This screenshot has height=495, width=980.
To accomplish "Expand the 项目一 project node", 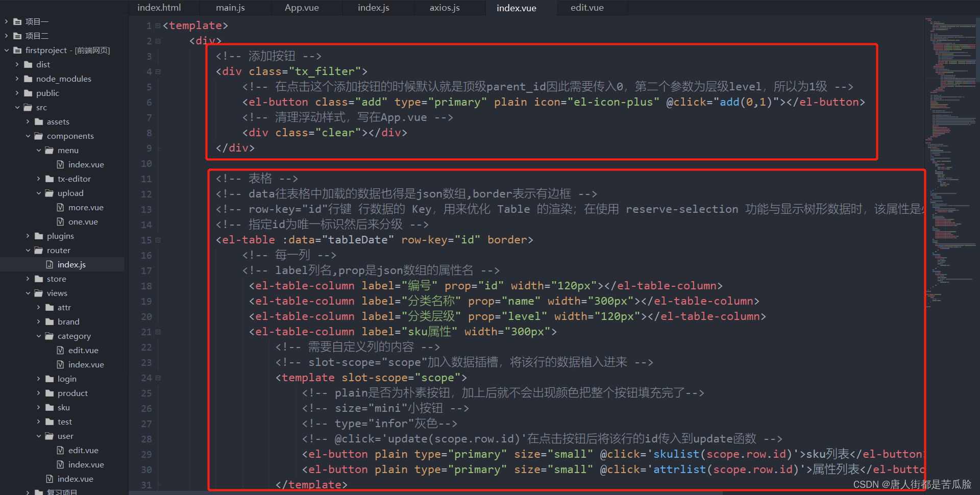I will (x=6, y=21).
